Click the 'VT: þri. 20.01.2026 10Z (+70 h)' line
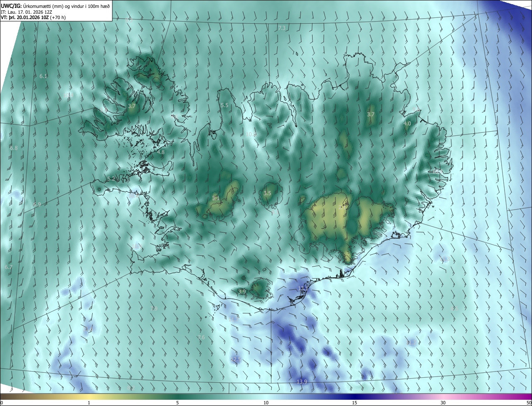The width and height of the screenshot is (532, 406). coord(33,17)
